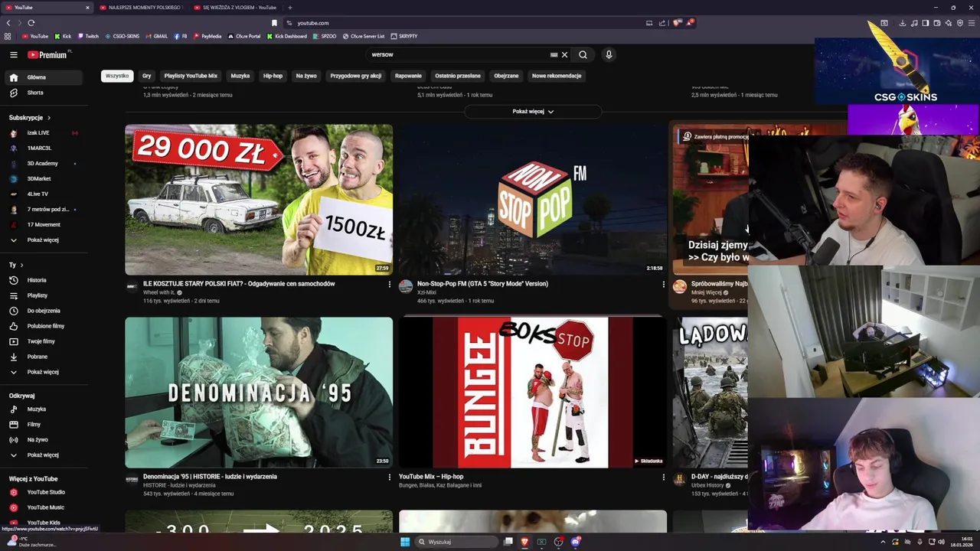980x551 pixels.
Task: Open options menu for Non-Stop-Pop FM video
Action: (x=663, y=285)
